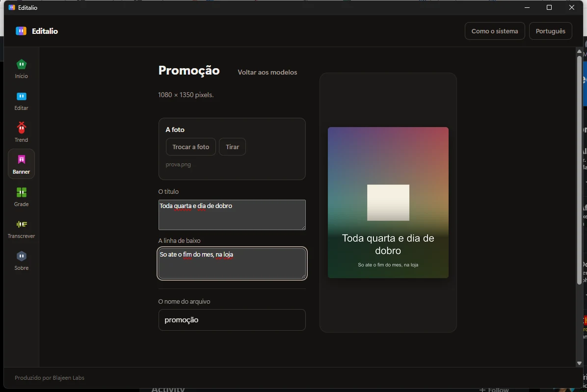Focus the 'A linha de baixo' text area
This screenshot has height=392, width=587.
232,263
